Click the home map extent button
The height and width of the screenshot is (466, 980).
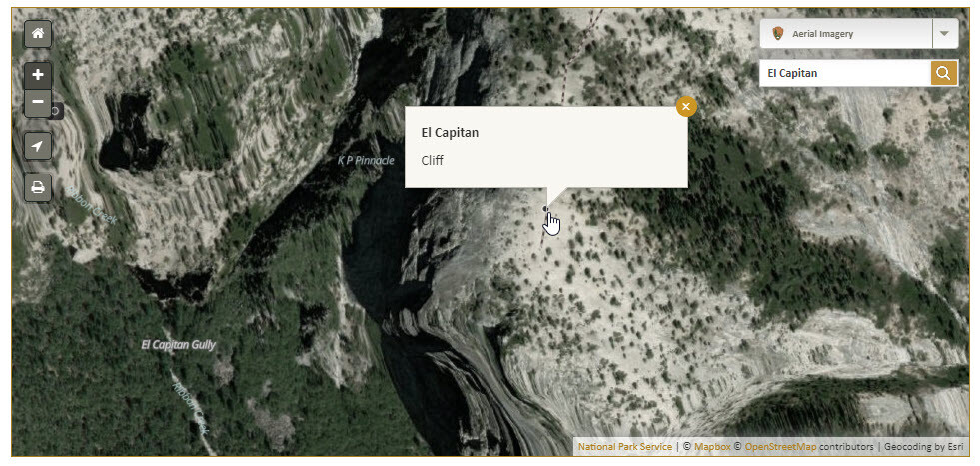tap(38, 34)
